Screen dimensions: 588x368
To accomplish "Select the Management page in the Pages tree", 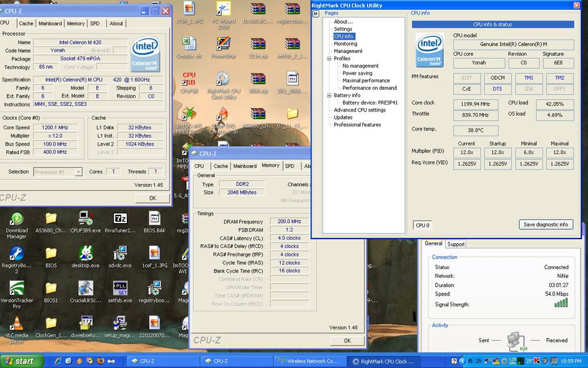I will pos(348,51).
